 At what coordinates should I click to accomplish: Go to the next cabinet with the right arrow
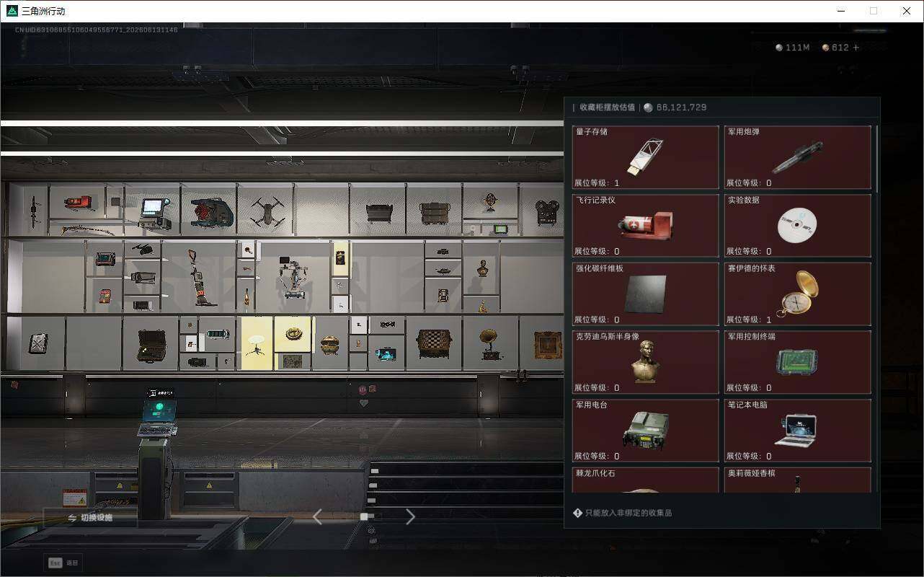point(410,516)
